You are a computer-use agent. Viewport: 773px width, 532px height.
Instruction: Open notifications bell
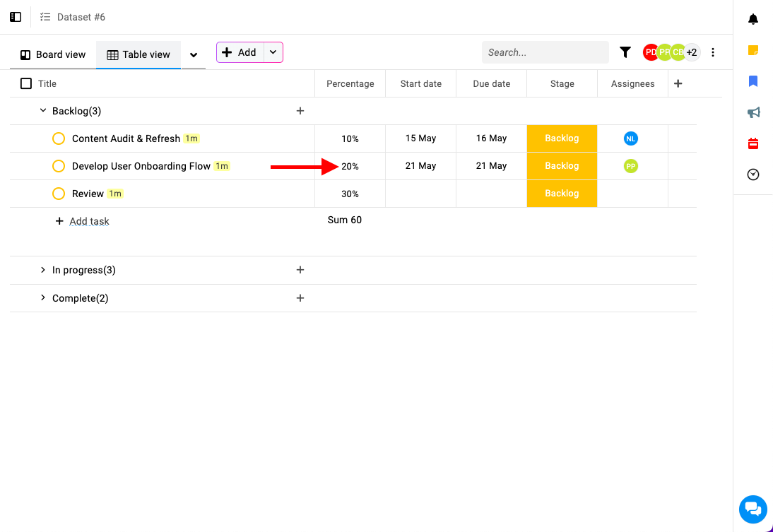753,19
